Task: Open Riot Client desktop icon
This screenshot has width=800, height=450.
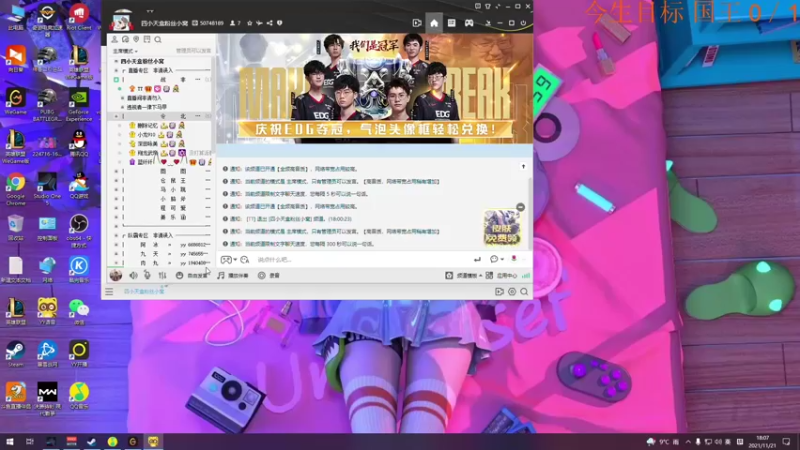Action: (79, 17)
